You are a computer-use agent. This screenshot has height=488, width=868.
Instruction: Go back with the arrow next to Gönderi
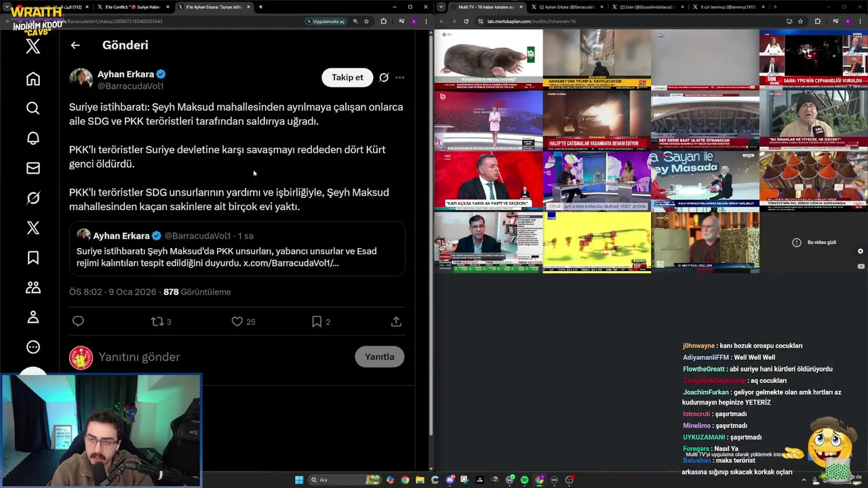(x=75, y=45)
